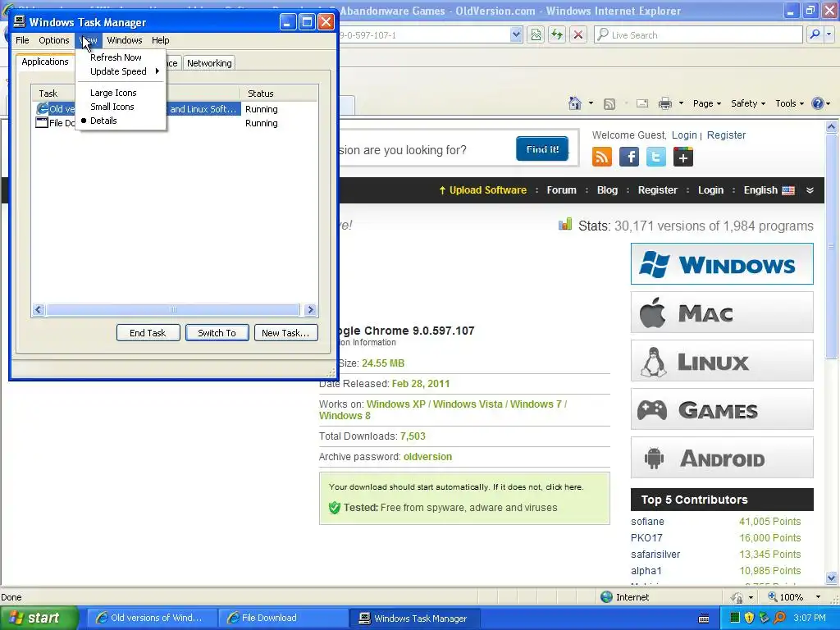Expand the site nav double-chevron menu

(x=810, y=190)
